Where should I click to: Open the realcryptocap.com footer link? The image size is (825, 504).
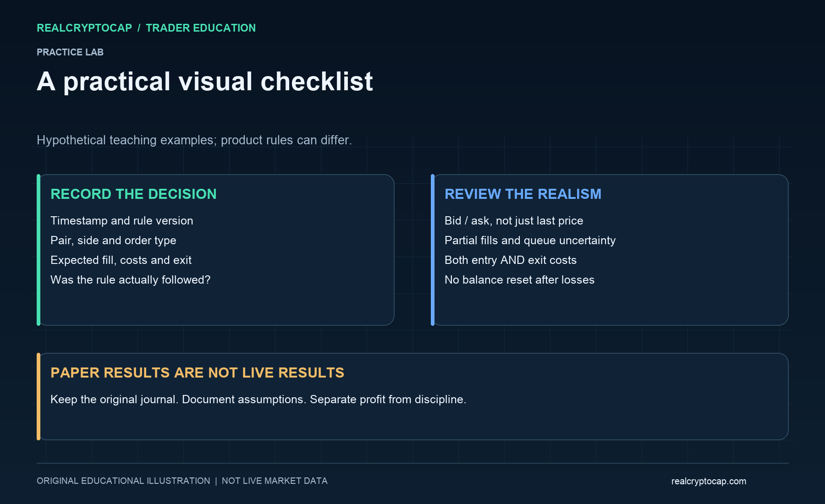pyautogui.click(x=709, y=482)
